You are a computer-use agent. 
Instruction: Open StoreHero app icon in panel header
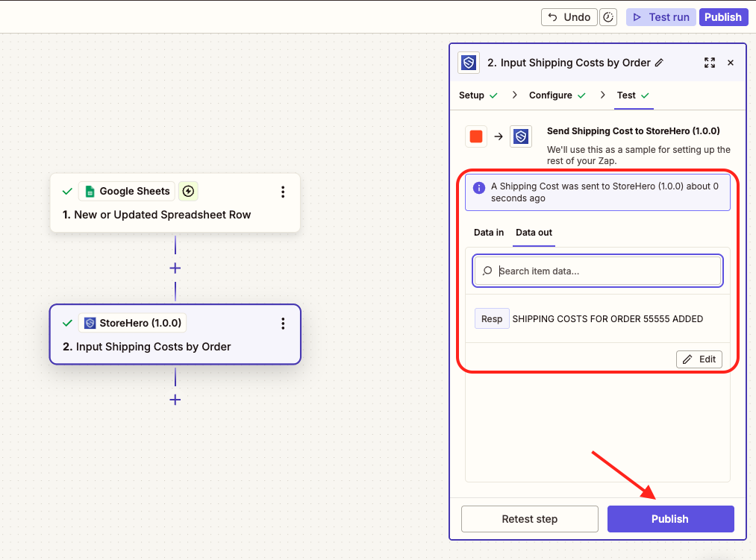(x=469, y=63)
